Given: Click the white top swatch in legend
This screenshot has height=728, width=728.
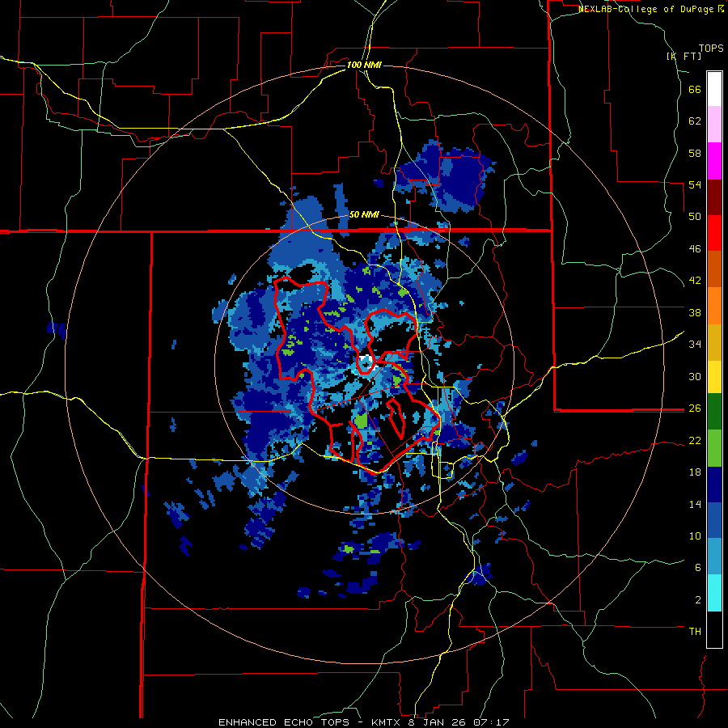Looking at the screenshot, I should (x=714, y=89).
